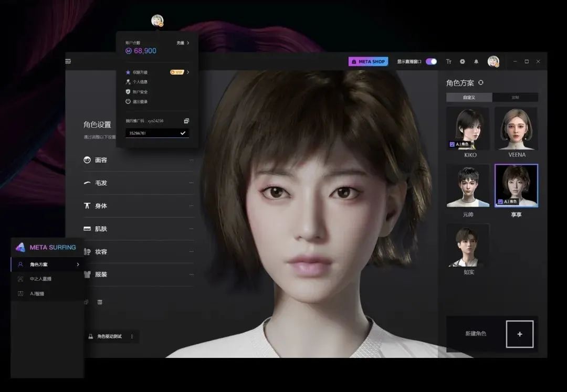Click the trash delete icon below 服装
This screenshot has height=392, width=567.
[100, 302]
